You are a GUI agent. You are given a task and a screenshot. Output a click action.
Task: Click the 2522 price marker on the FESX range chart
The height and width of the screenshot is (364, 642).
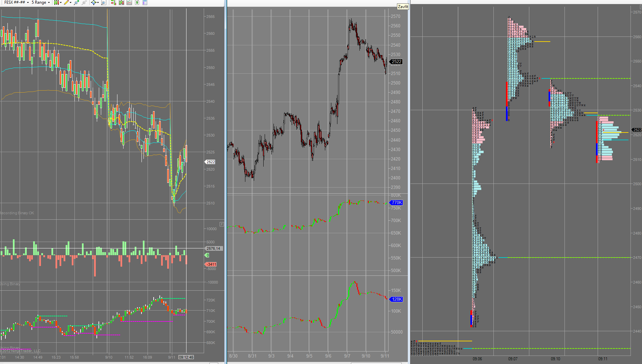[x=211, y=162]
